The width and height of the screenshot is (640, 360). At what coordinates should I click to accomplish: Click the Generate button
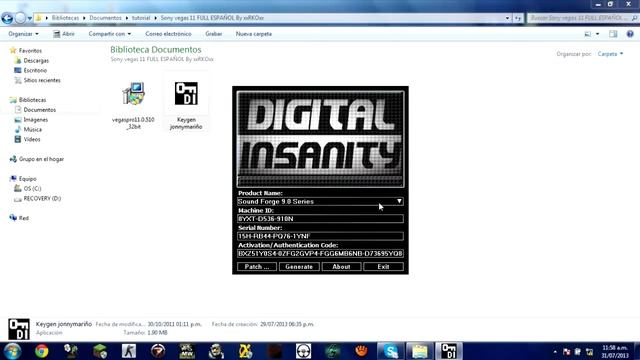299,267
